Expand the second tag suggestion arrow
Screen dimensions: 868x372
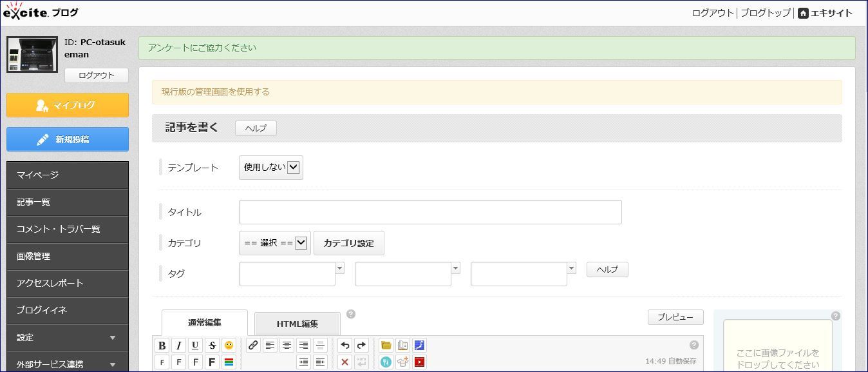click(x=455, y=268)
